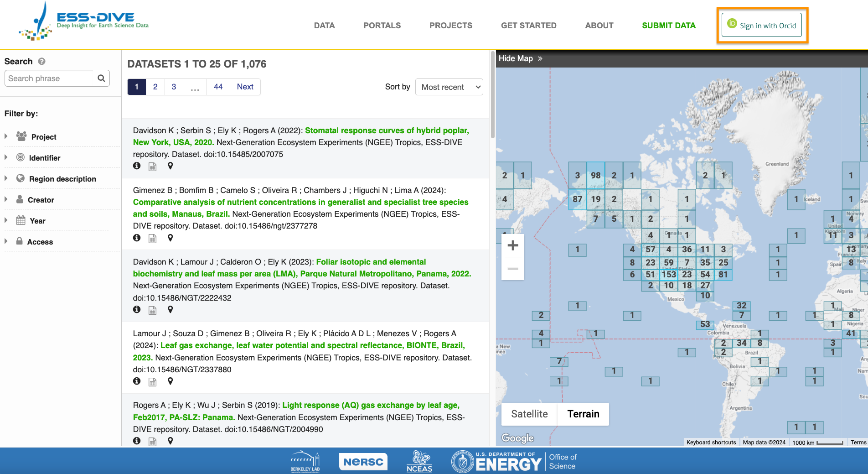Expand the Project filter
Viewport: 868px width, 474px height.
[x=44, y=137]
